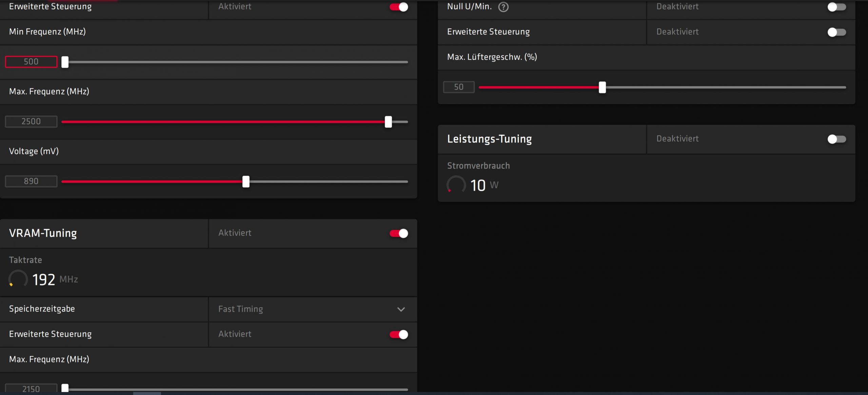
Task: Click the Min Frequenz 500 input field
Action: tap(31, 62)
